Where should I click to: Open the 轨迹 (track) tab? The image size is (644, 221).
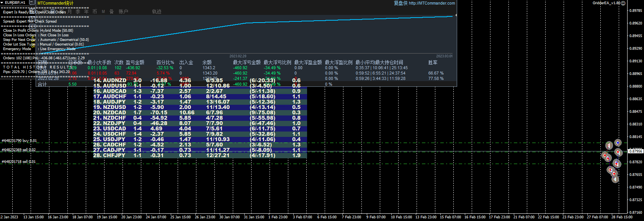pos(157,12)
